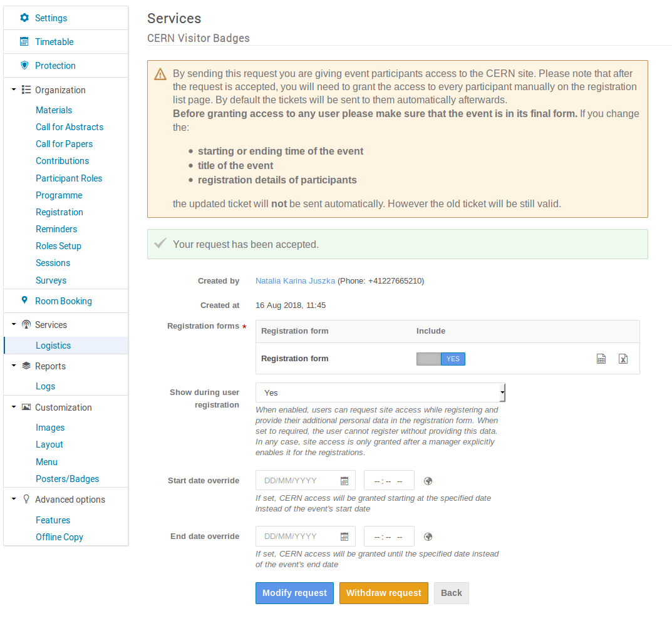Switch the Include toggle to NO
Screen dimensions: 672x621
click(430, 359)
